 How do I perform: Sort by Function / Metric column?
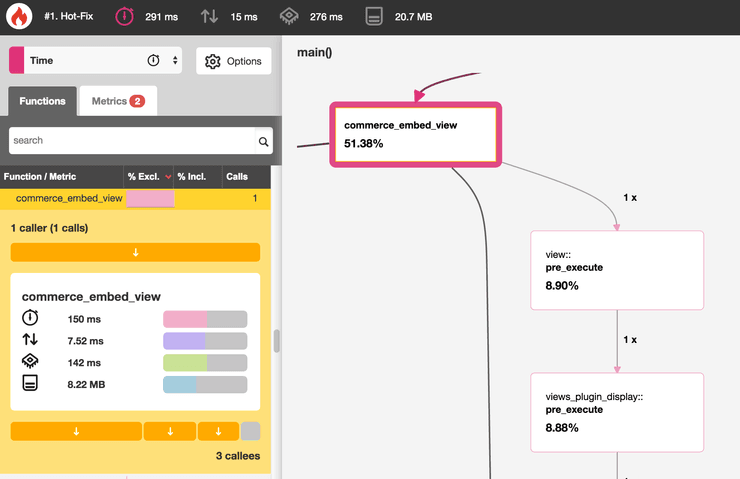(x=61, y=176)
